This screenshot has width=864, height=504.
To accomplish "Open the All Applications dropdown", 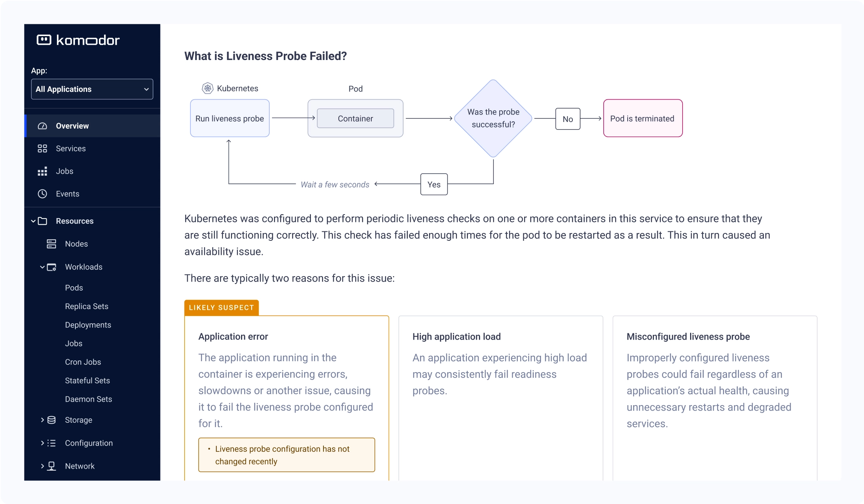I will (92, 89).
